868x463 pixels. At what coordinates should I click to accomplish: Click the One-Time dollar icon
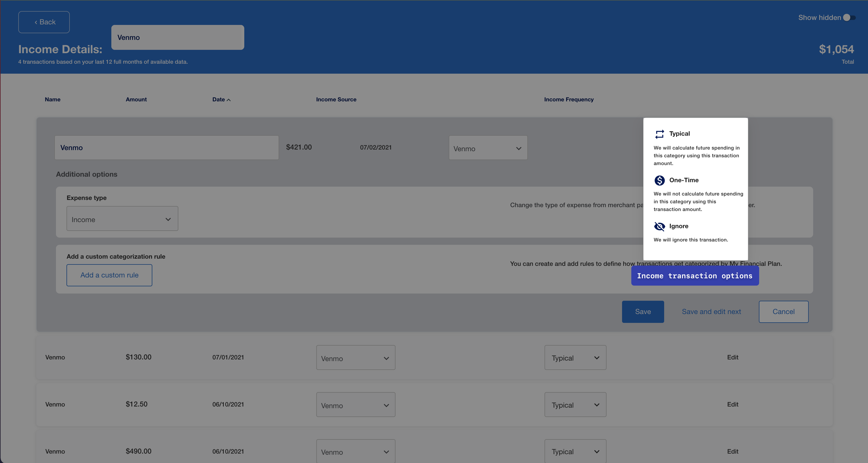click(x=659, y=180)
